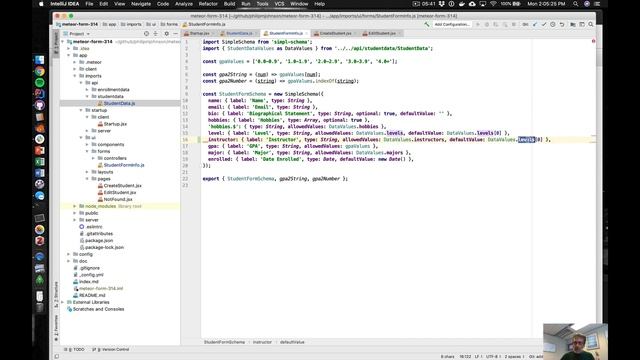Expand the External Libraries node
This screenshot has height=360, width=640.
point(62,302)
